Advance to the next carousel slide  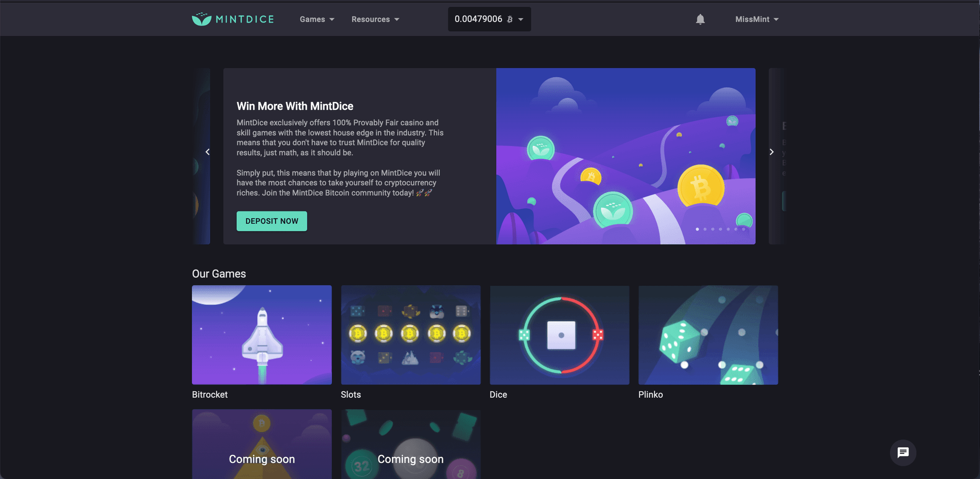tap(771, 152)
